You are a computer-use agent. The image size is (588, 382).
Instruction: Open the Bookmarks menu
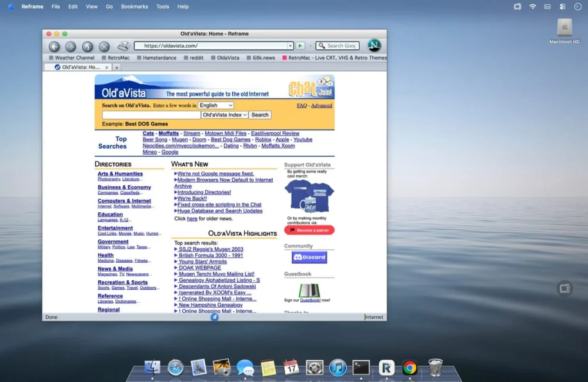point(134,6)
